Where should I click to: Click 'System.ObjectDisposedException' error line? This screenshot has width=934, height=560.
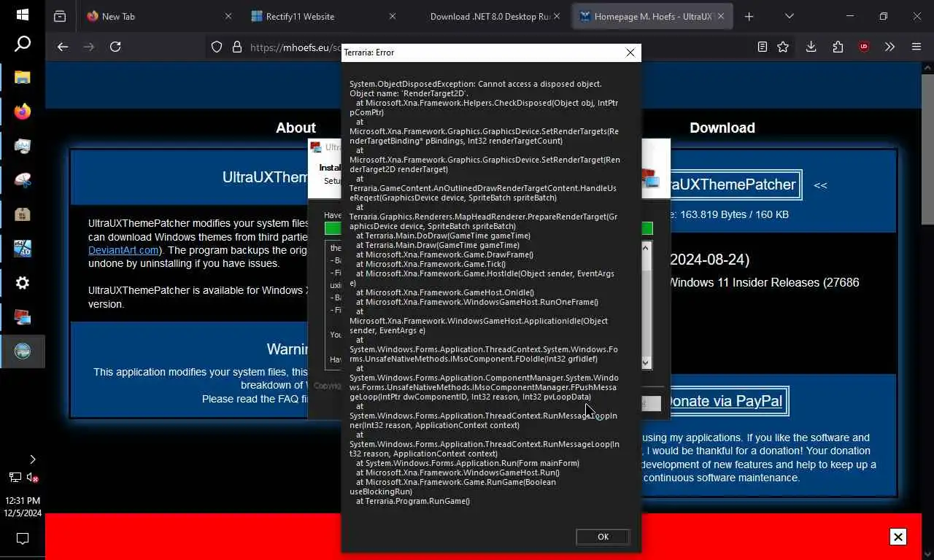click(476, 84)
